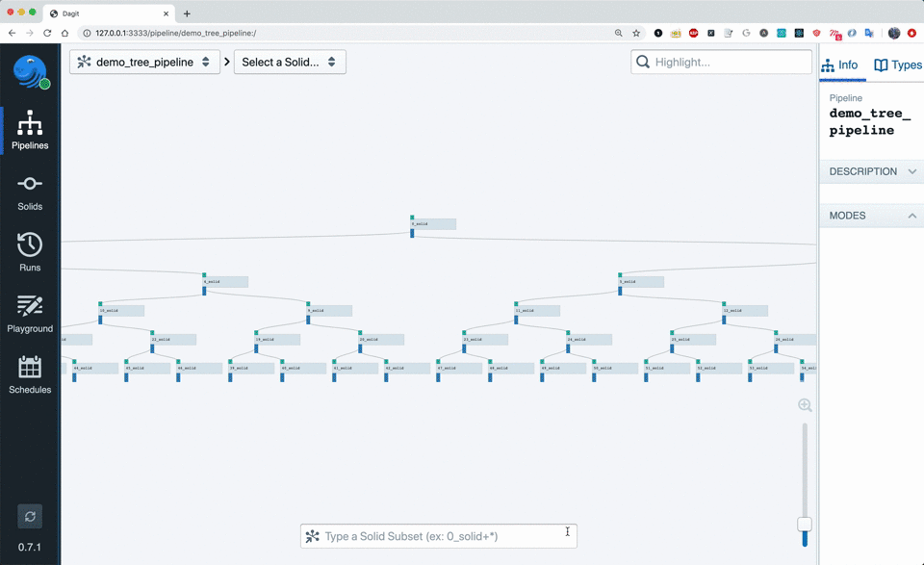
Task: Reload the browser page
Action: [47, 33]
